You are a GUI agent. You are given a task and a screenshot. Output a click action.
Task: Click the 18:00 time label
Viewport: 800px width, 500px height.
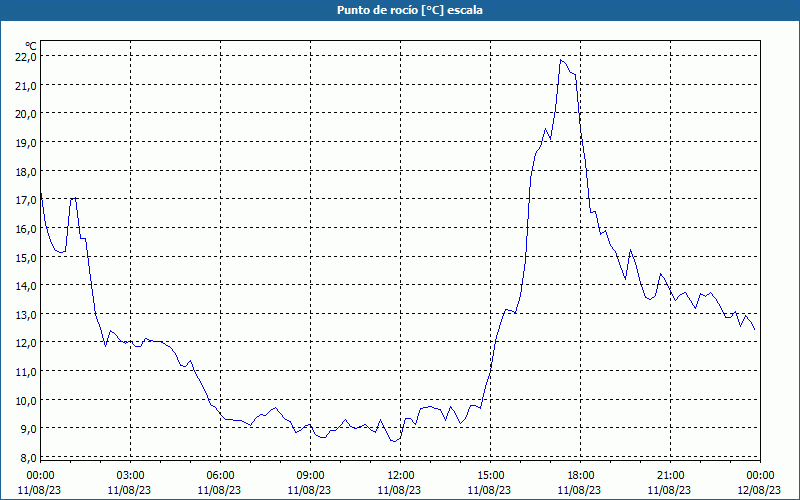(581, 476)
